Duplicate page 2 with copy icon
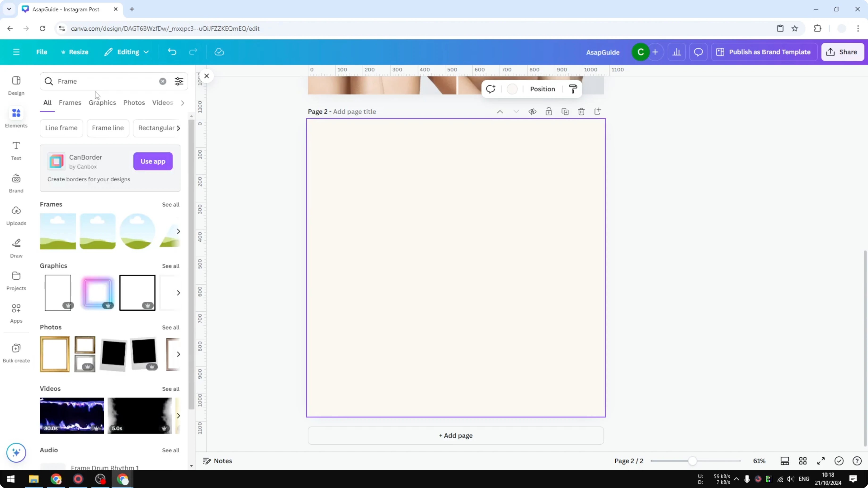The height and width of the screenshot is (488, 868). point(565,111)
